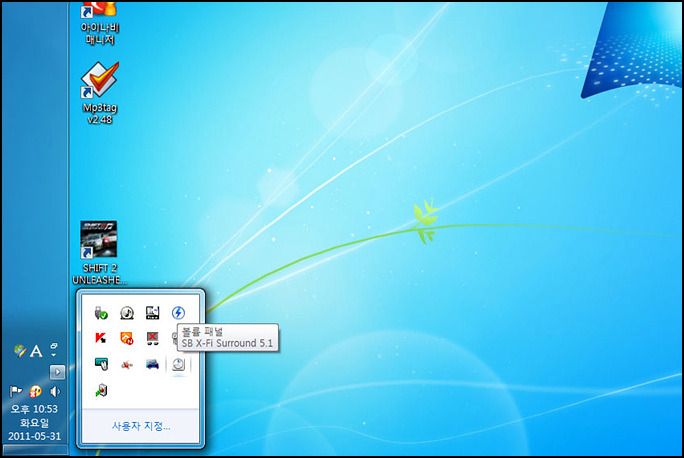Click the Show desktop bar below the date

coord(35,450)
